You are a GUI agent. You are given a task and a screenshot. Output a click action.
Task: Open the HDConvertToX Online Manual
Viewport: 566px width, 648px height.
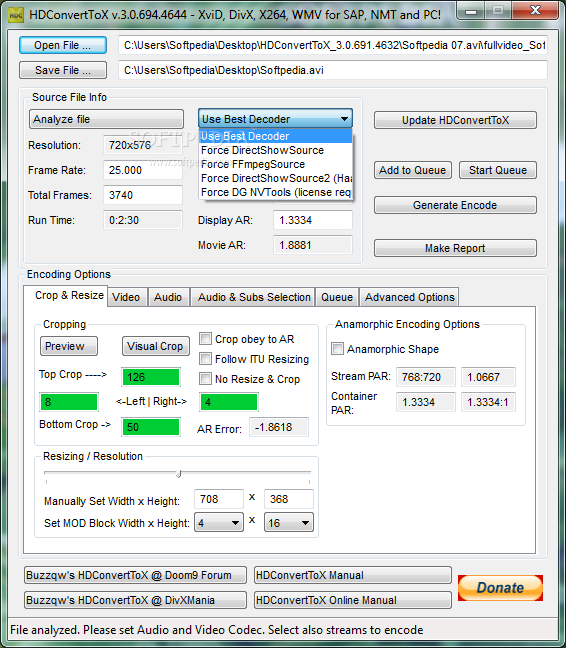353,600
